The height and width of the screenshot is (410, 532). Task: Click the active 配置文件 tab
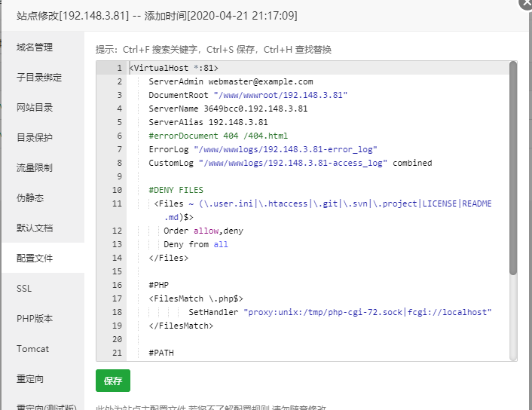pyautogui.click(x=35, y=259)
